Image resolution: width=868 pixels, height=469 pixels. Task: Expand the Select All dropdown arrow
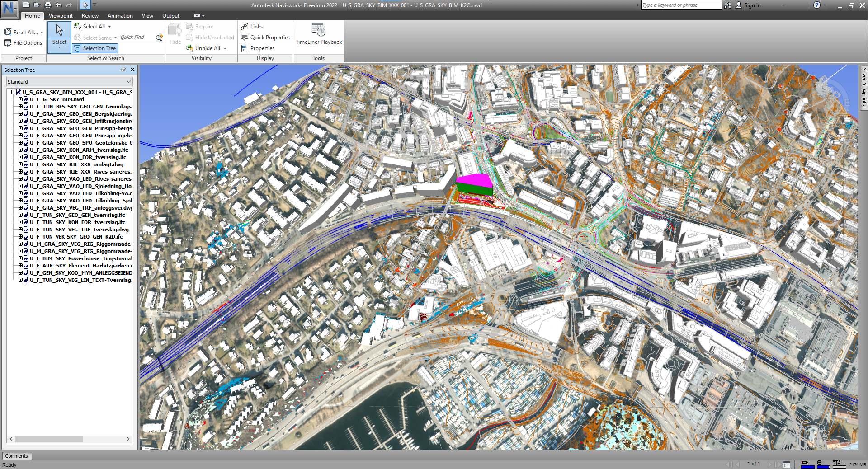109,27
